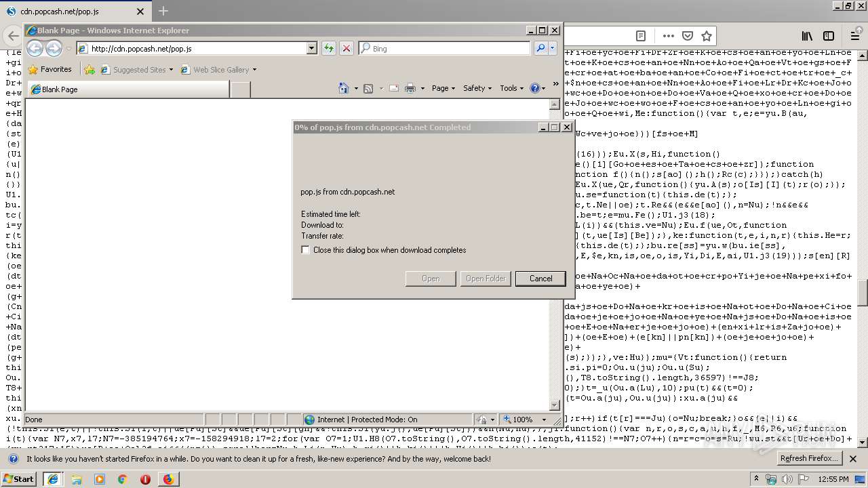Click the IE Refresh page button

coord(329,48)
